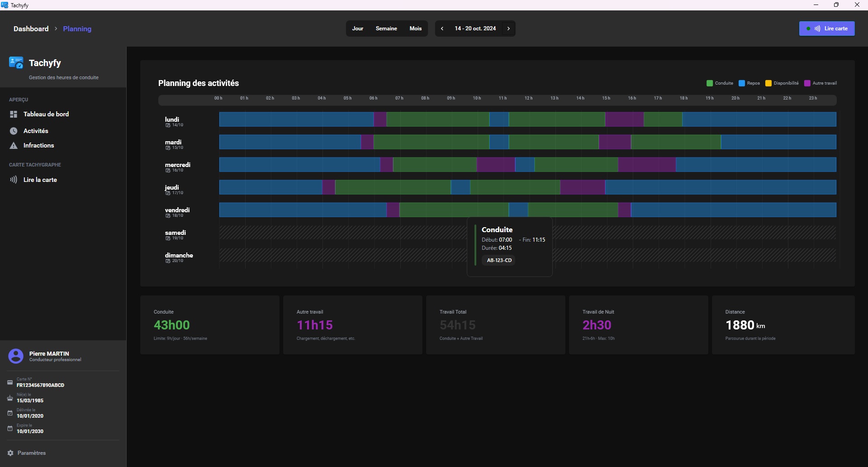
Task: Switch to the Semaine view
Action: [x=386, y=29]
